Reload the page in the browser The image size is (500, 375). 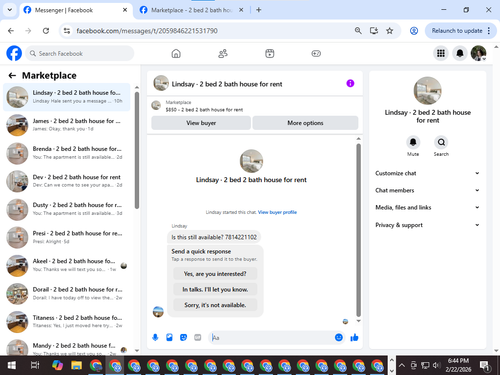click(46, 31)
